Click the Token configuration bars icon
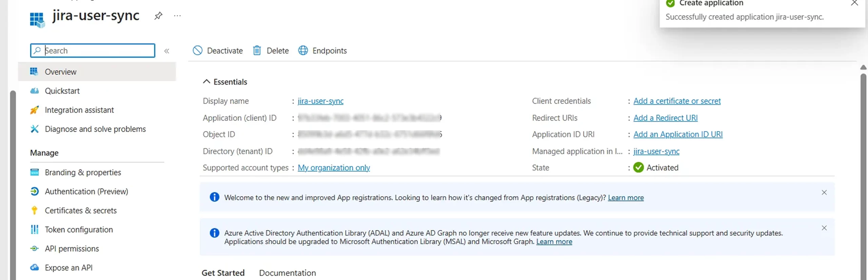Screen dimensions: 868x280 [x=34, y=229]
